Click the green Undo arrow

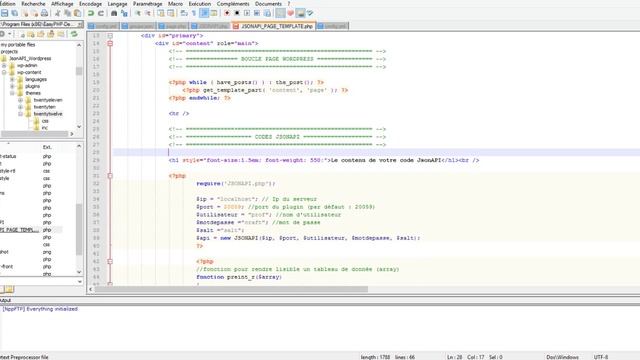point(91,13)
